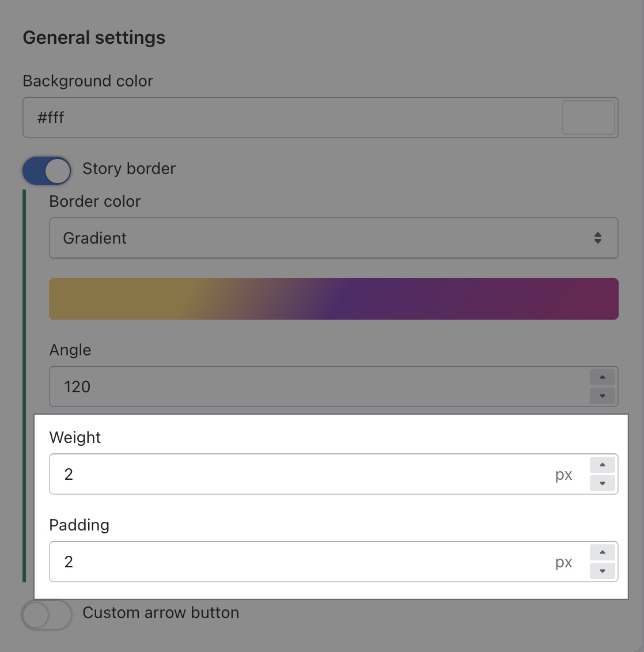This screenshot has width=644, height=652.
Task: Click the Weight decrement arrow
Action: tap(603, 483)
